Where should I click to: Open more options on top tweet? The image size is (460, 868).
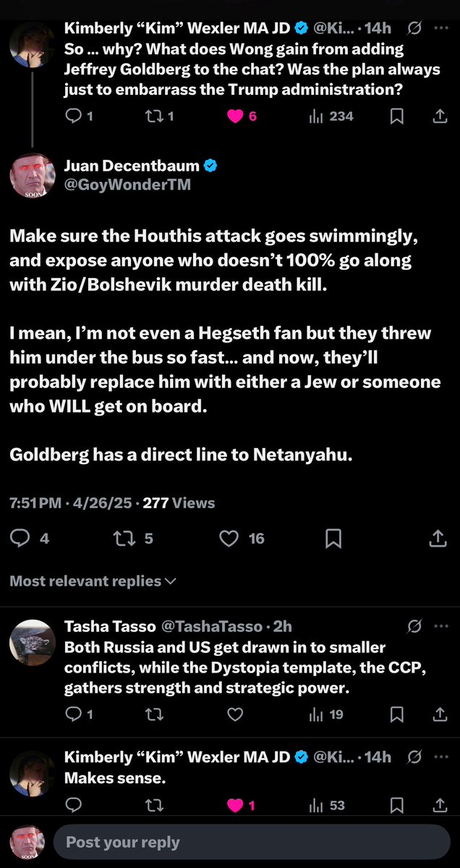(x=440, y=29)
